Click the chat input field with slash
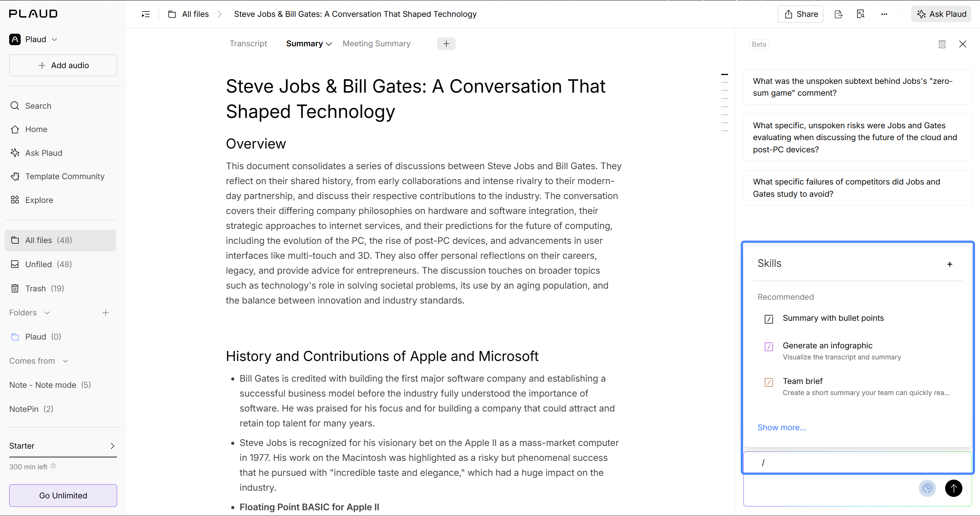The image size is (980, 516). (x=857, y=462)
